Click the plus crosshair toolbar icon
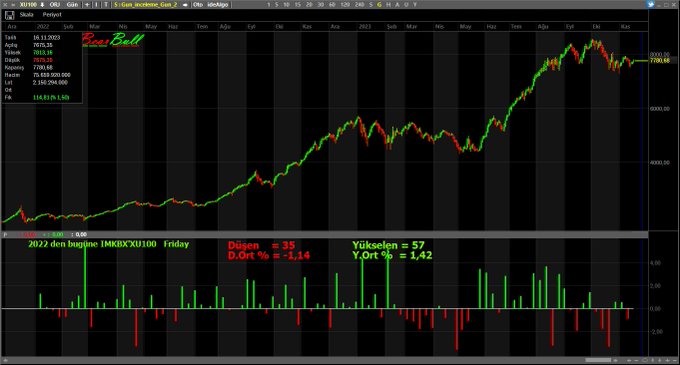Screen dimensions: 680x365 point(87,4)
